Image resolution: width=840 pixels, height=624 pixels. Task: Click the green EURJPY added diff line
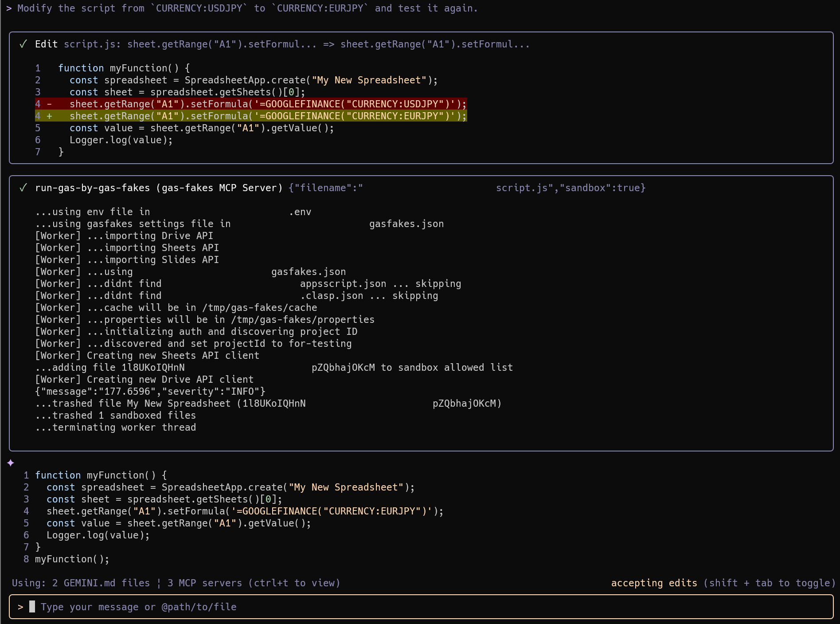coord(268,116)
